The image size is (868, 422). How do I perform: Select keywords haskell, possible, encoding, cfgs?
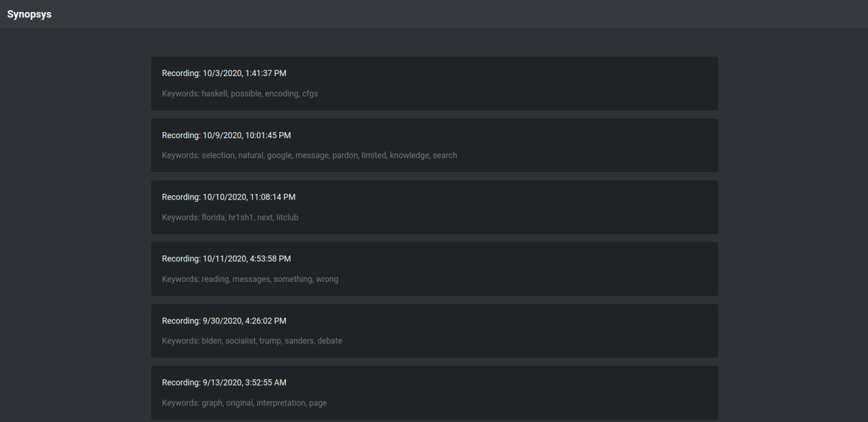pyautogui.click(x=240, y=94)
